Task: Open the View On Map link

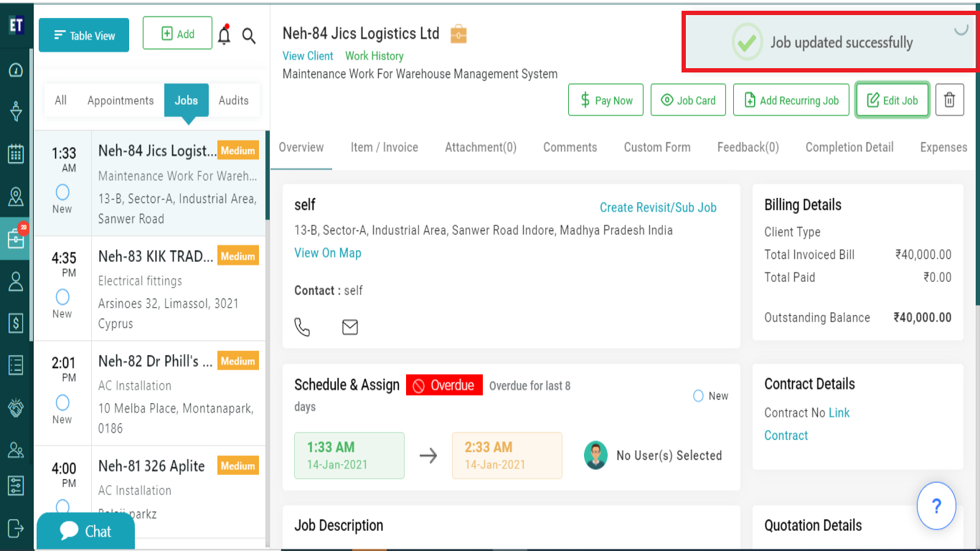Action: [328, 253]
